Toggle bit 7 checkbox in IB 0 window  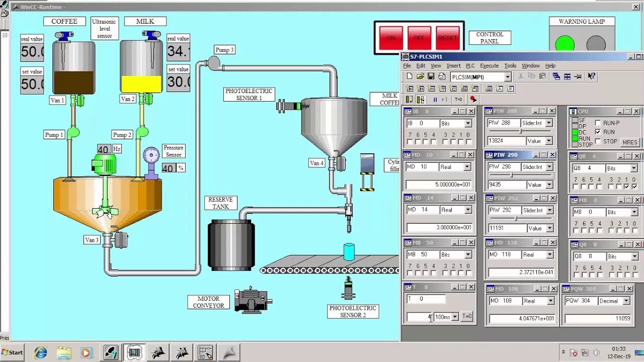(x=410, y=142)
